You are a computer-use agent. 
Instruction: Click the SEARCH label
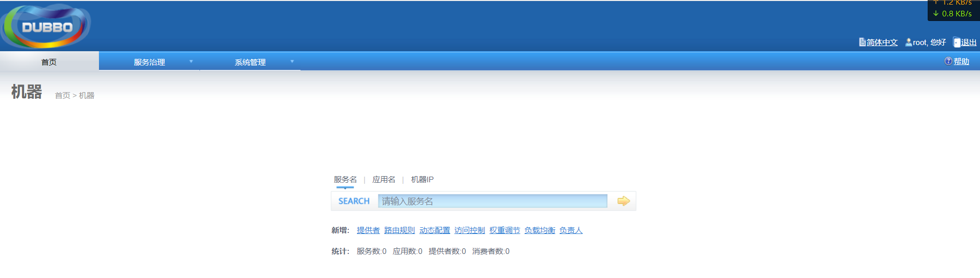354,201
